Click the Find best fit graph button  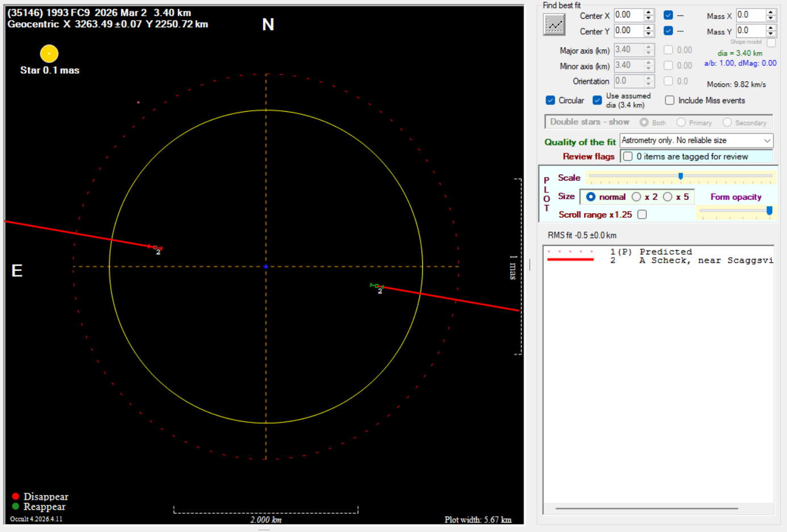(x=554, y=24)
